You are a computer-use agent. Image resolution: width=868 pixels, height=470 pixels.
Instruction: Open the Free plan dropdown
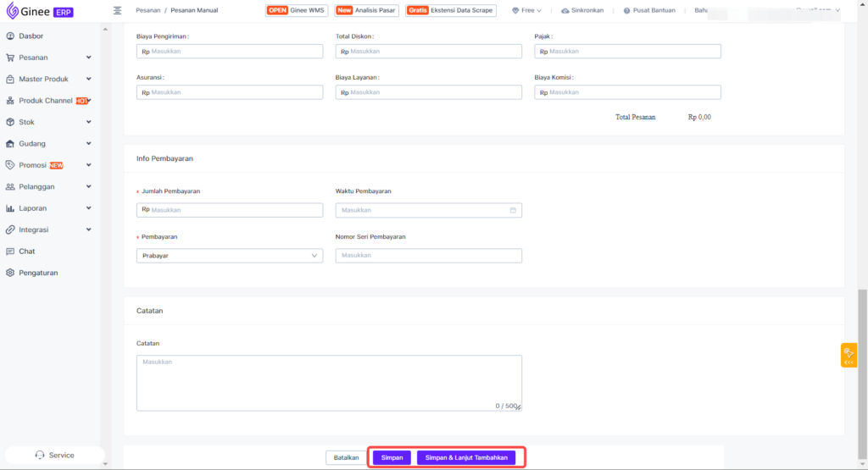[x=527, y=10]
